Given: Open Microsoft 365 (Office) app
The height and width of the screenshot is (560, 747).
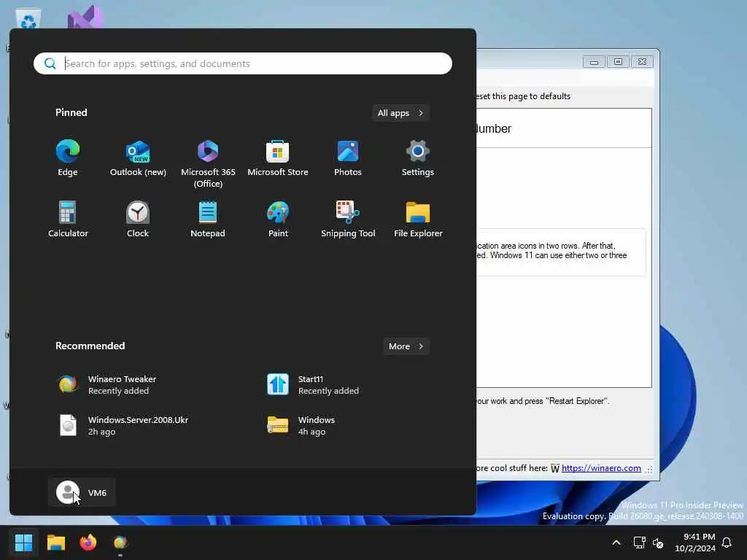Looking at the screenshot, I should [208, 164].
